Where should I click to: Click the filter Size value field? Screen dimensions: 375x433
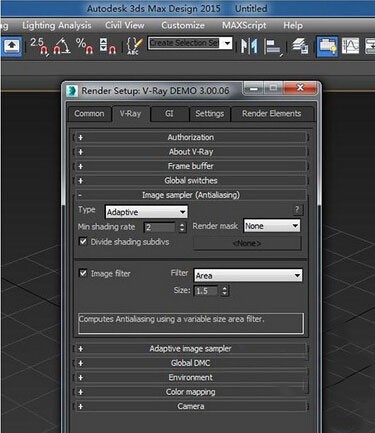[x=206, y=291]
